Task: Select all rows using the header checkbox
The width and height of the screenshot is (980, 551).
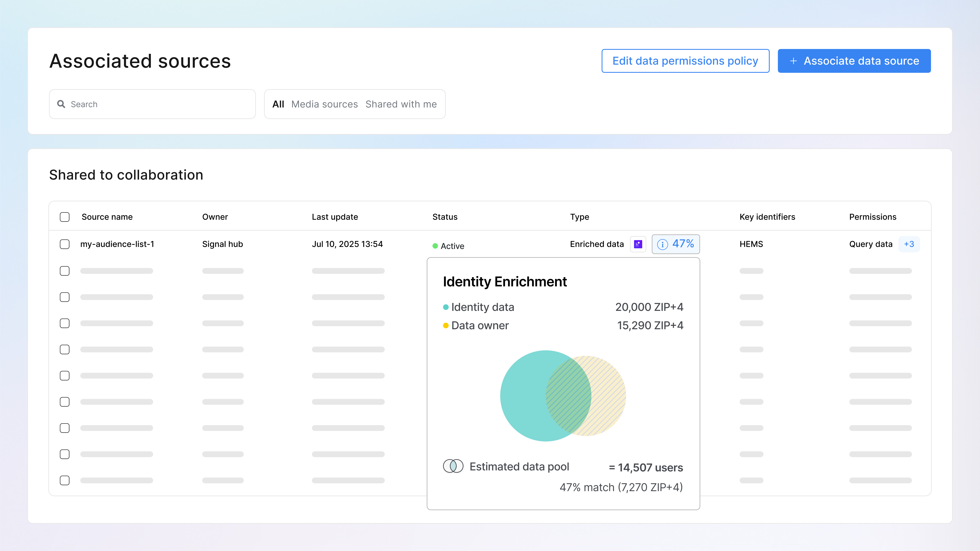Action: (65, 217)
